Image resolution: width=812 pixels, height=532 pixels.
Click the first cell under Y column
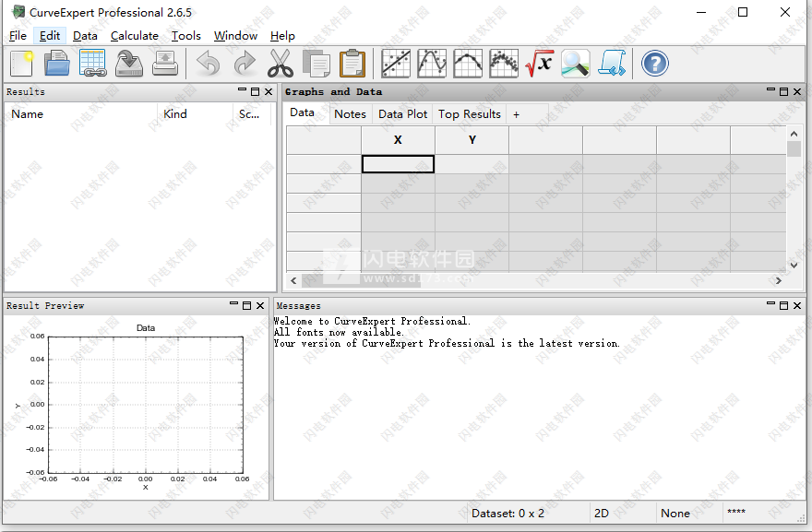tap(472, 164)
